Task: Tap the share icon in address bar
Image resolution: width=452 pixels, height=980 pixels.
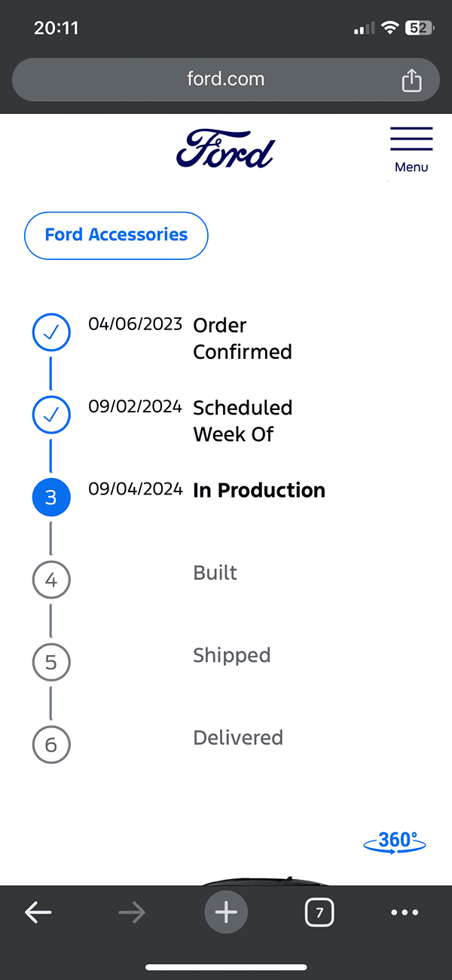Action: point(411,79)
